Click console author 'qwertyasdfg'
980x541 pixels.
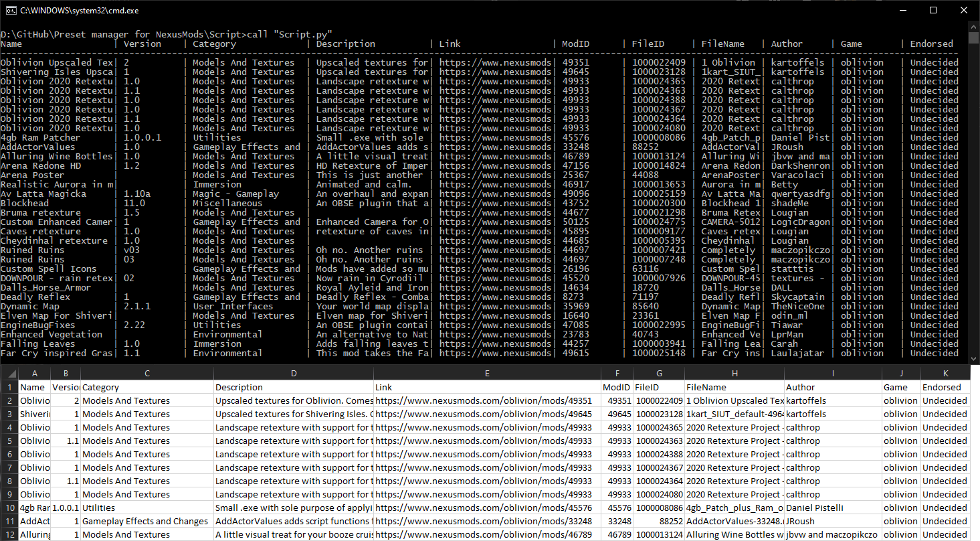point(801,194)
